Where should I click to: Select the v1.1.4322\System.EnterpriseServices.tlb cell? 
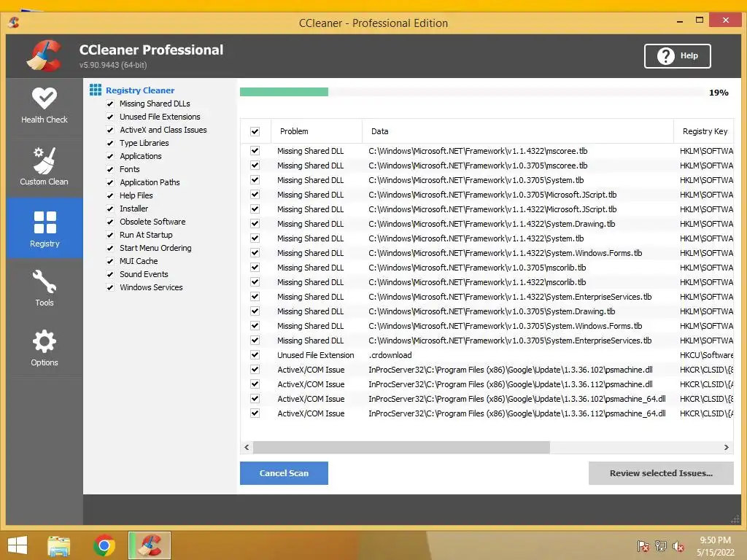pos(510,297)
